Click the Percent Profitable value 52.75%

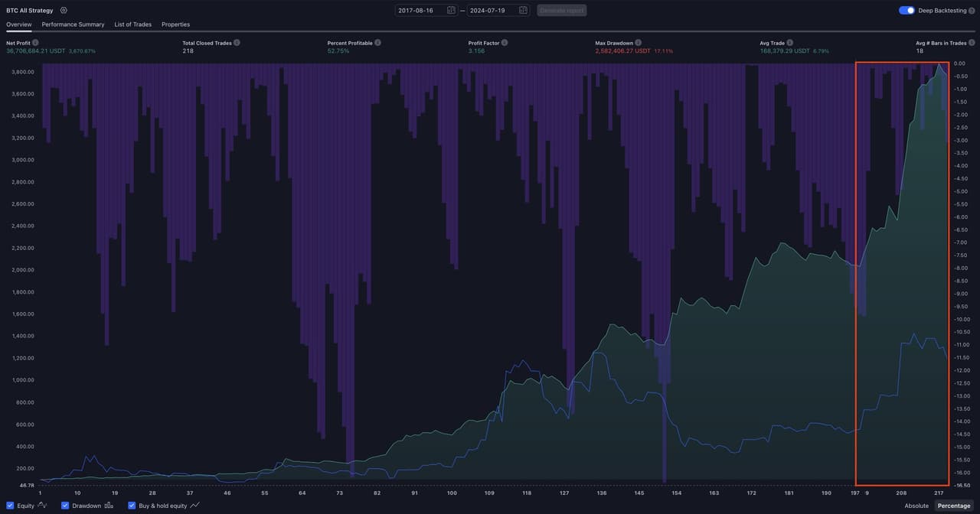338,50
